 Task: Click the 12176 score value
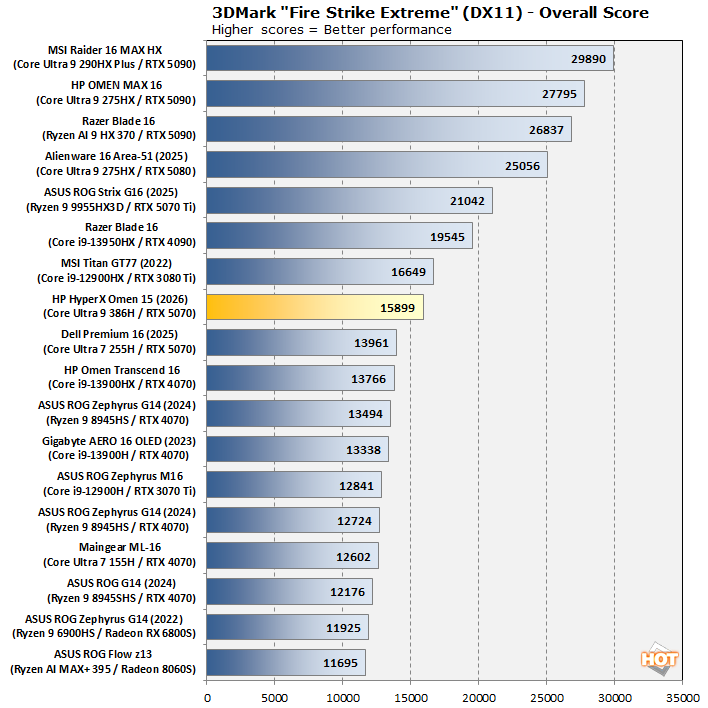(347, 592)
